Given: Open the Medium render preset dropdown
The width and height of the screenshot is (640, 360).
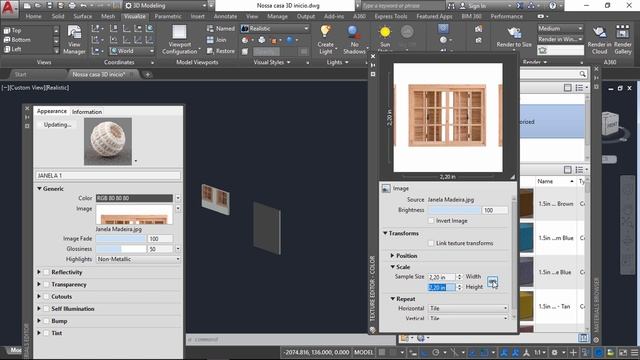Looking at the screenshot, I should (560, 29).
